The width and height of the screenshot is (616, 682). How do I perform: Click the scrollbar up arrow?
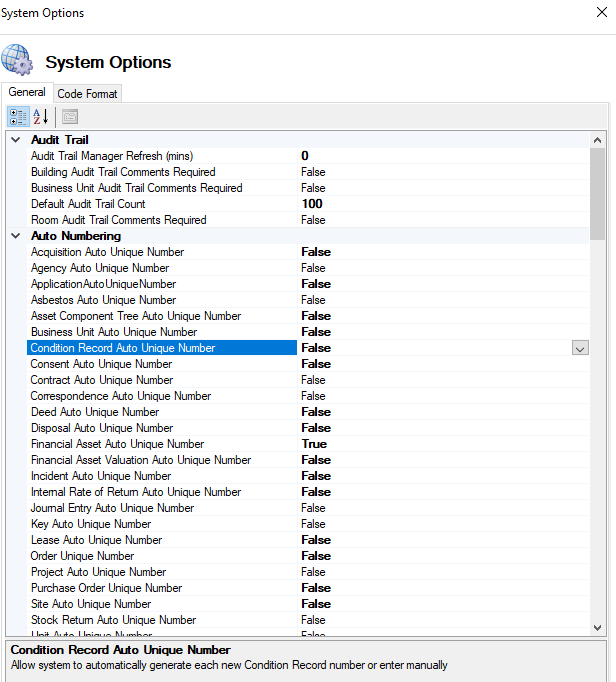598,140
